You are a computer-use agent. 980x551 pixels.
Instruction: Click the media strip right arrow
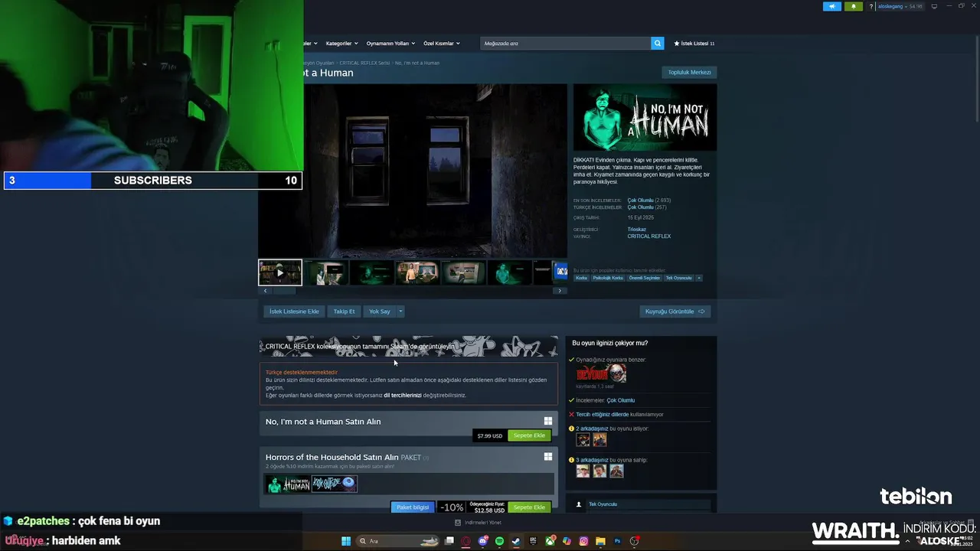[x=560, y=291]
